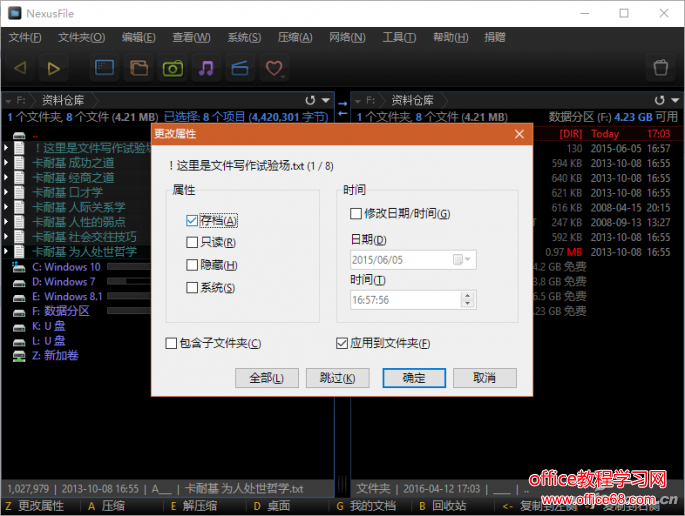Click the file icon of 卡耐基 成功之道
This screenshot has height=516, width=685.
click(x=19, y=163)
